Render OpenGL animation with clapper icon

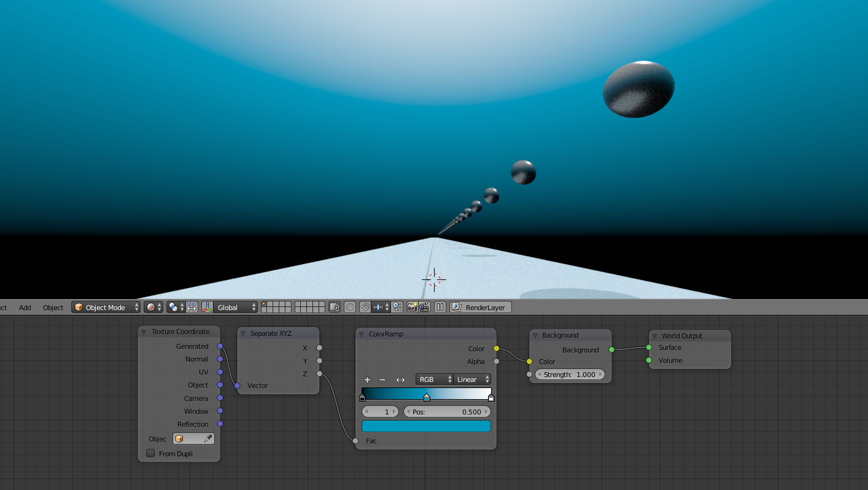pyautogui.click(x=424, y=307)
